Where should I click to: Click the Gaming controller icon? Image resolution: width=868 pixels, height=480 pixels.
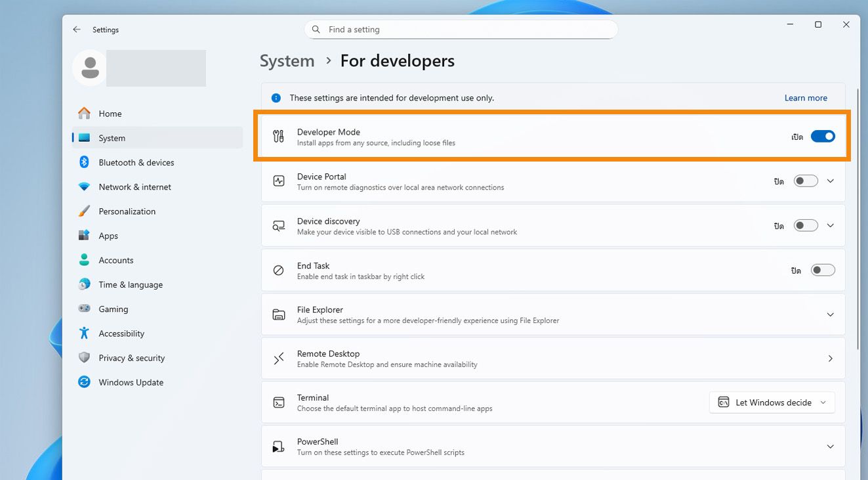[x=84, y=309]
